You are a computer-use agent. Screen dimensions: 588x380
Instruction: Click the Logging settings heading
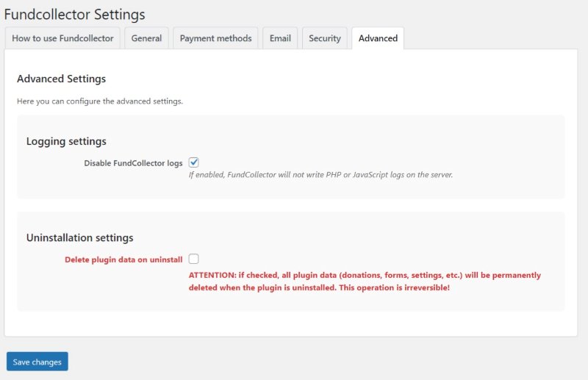point(66,141)
